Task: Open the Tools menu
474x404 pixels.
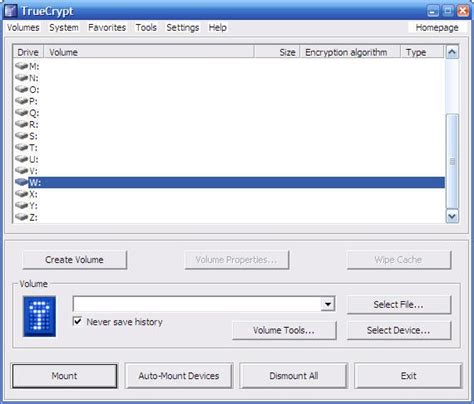Action: pos(146,28)
